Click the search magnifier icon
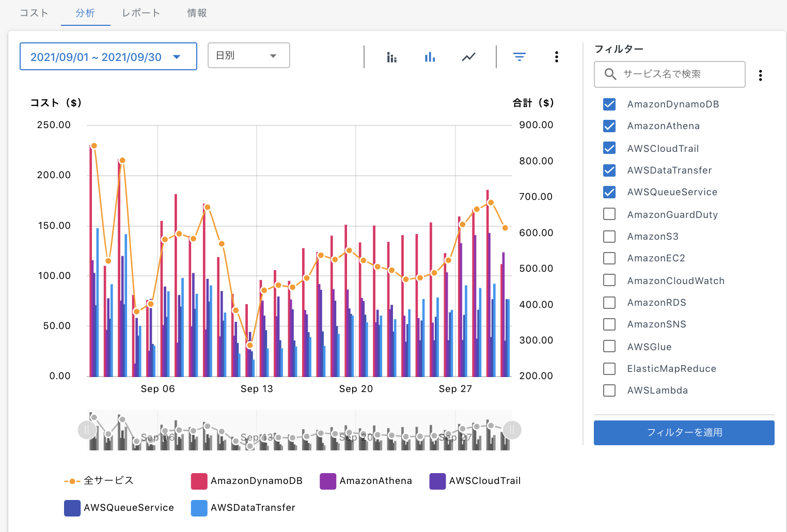The height and width of the screenshot is (532, 787). point(610,74)
